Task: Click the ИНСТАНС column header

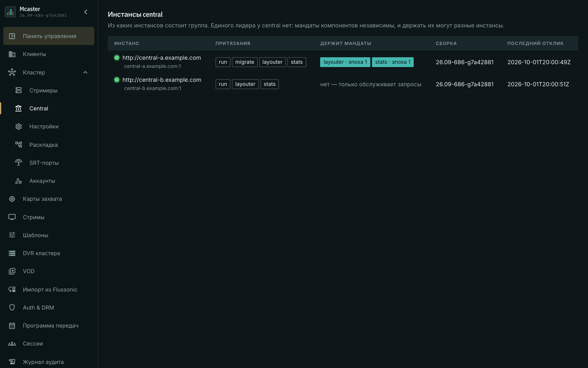Action: click(127, 43)
